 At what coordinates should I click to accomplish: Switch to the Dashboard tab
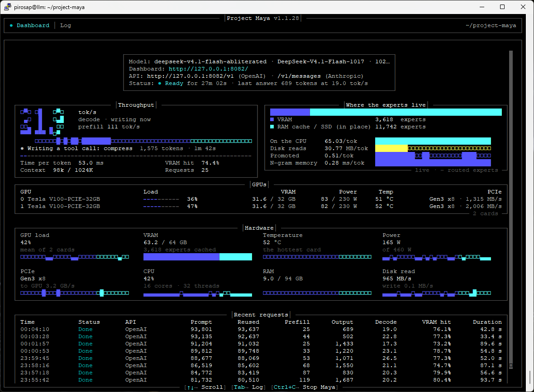pyautogui.click(x=33, y=25)
